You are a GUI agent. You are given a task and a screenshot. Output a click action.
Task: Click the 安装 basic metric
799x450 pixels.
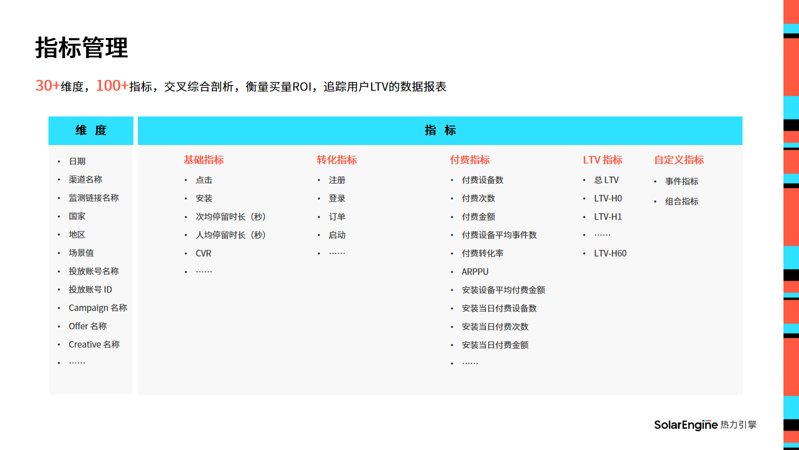click(204, 198)
